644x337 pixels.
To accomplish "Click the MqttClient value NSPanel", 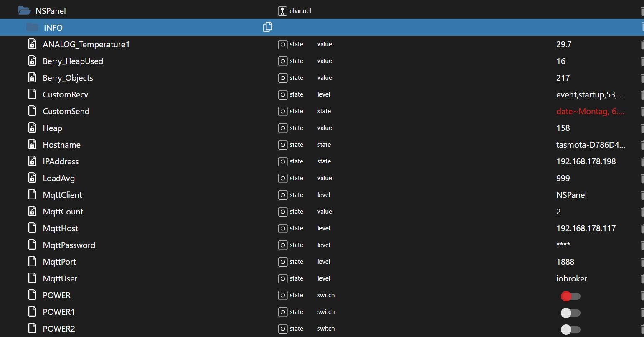I will pos(571,195).
